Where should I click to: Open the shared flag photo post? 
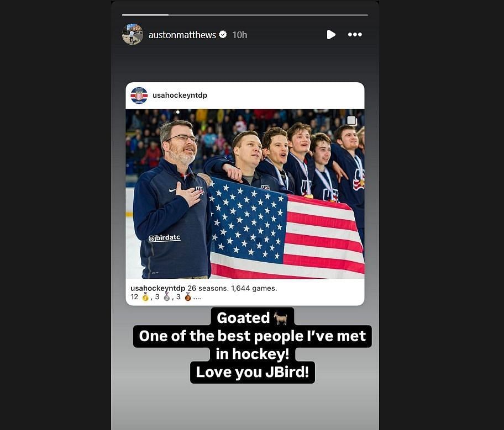coord(245,194)
